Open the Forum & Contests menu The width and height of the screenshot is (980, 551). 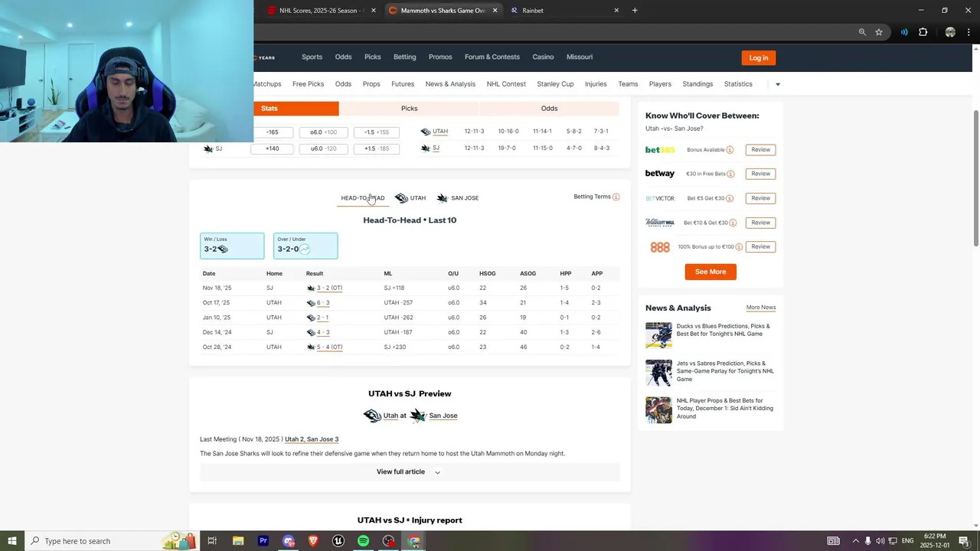[492, 57]
